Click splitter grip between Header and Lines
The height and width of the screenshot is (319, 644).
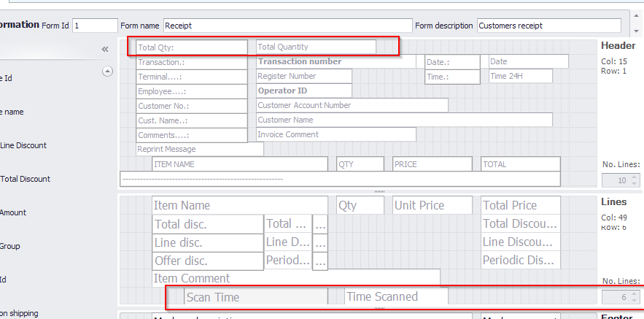tap(379, 191)
